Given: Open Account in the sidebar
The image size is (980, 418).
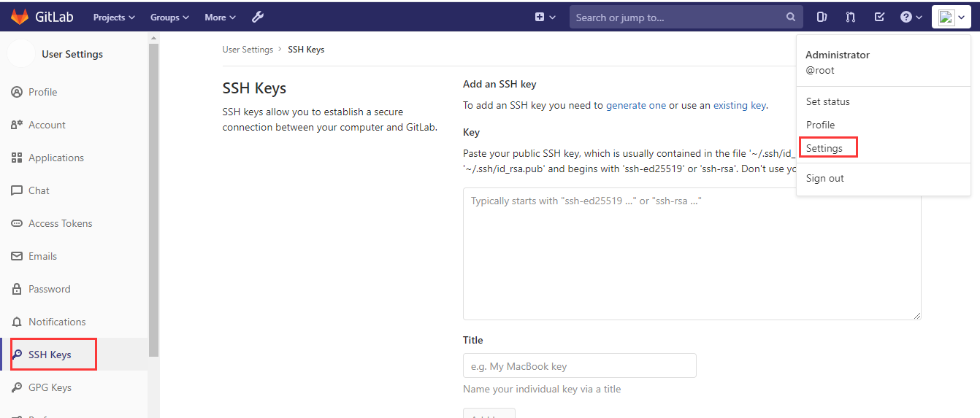Looking at the screenshot, I should tap(74, 125).
